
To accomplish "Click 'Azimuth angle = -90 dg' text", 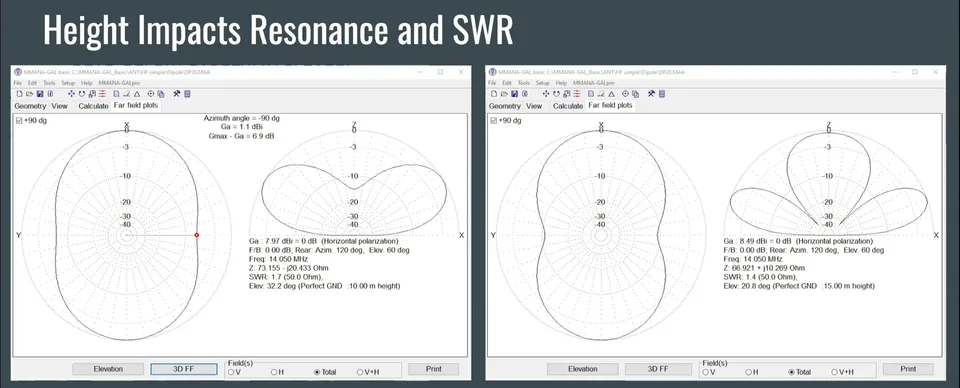I will point(241,118).
